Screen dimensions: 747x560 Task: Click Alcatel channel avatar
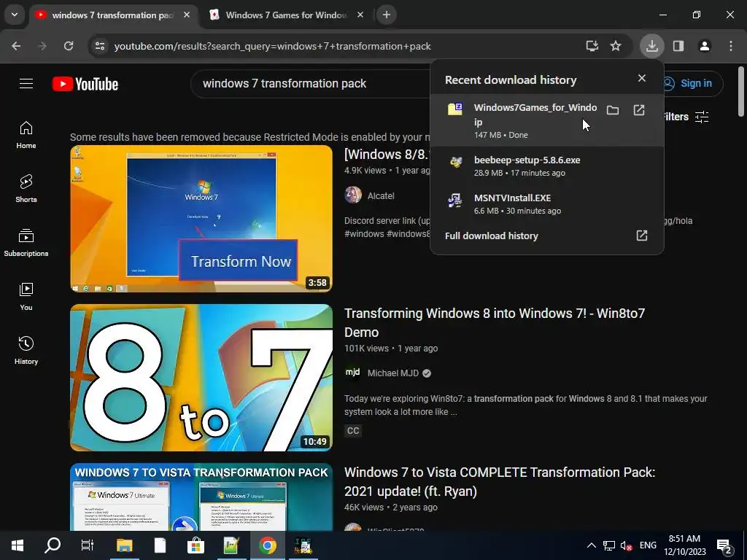(x=353, y=195)
